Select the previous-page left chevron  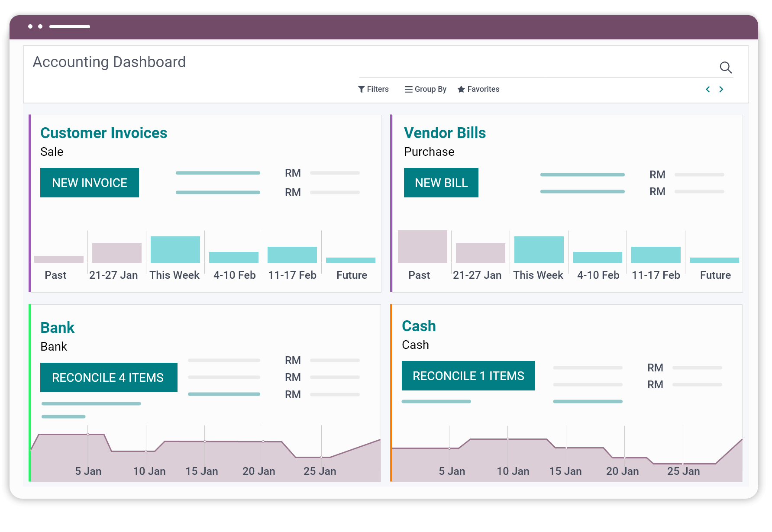[707, 89]
